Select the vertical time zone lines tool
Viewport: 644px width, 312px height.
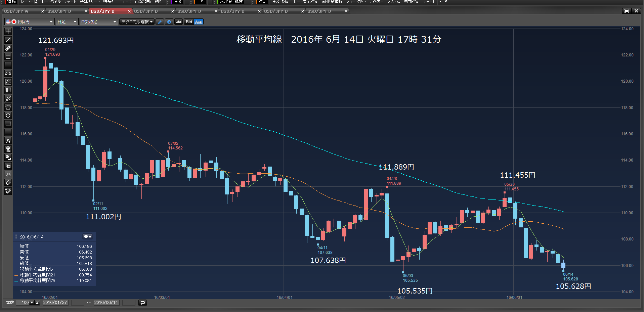coord(8,90)
